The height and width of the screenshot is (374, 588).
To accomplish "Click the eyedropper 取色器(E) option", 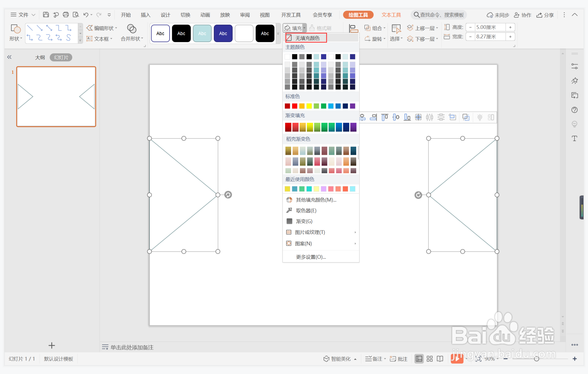I will (x=306, y=210).
